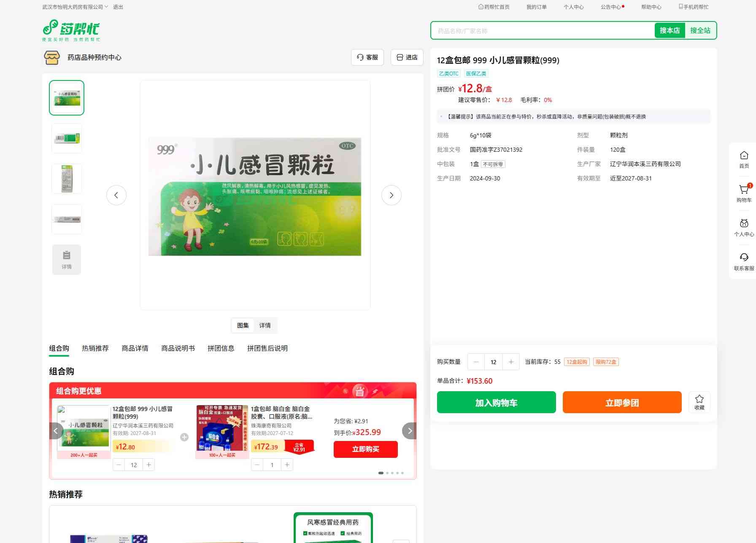This screenshot has height=543, width=756.
Task: Click the 药帮忙 logo
Action: click(71, 30)
